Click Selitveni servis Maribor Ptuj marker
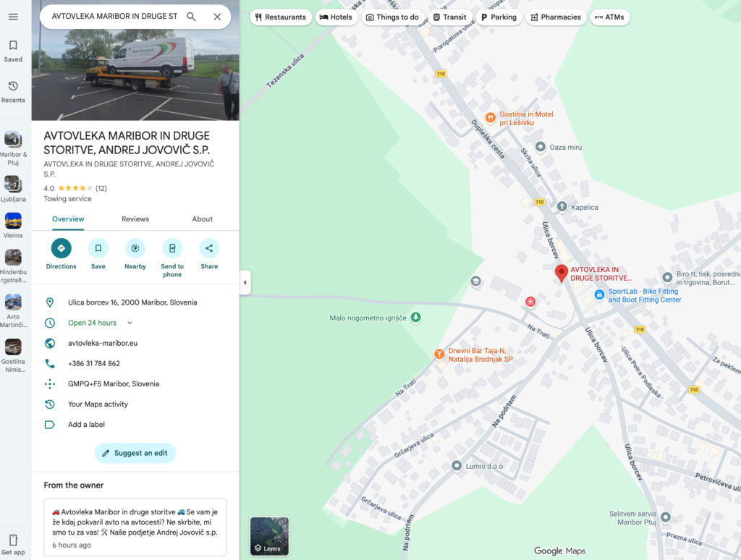741x560 pixels. click(x=666, y=517)
